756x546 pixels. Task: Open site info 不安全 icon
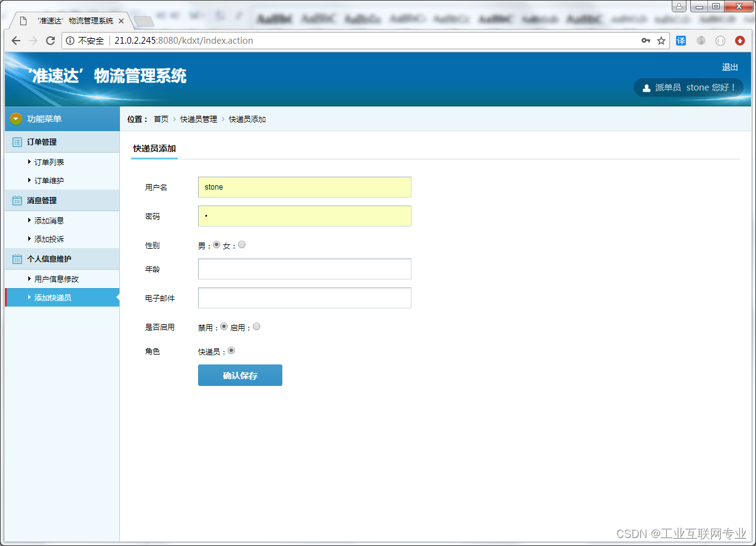point(70,41)
